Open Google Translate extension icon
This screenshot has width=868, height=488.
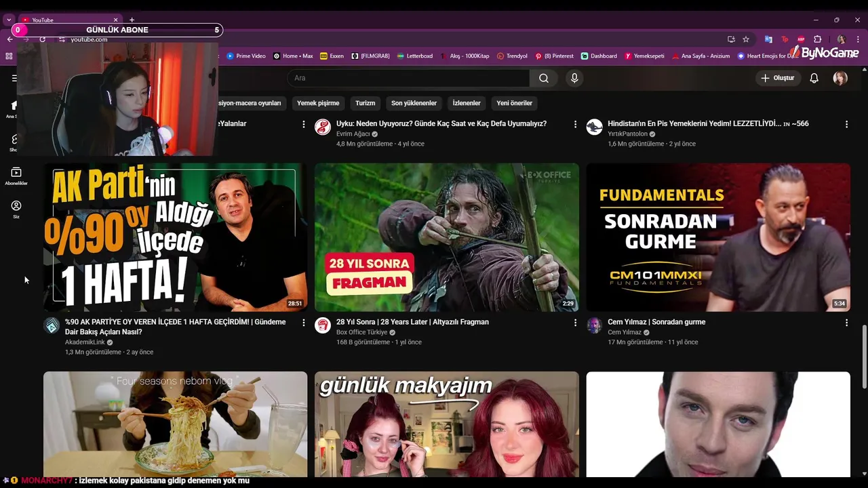click(x=768, y=39)
